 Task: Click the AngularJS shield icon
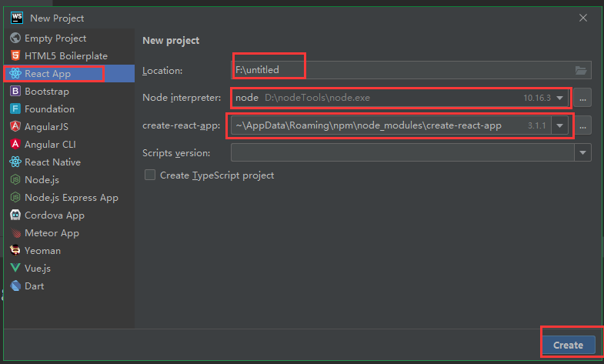point(15,126)
